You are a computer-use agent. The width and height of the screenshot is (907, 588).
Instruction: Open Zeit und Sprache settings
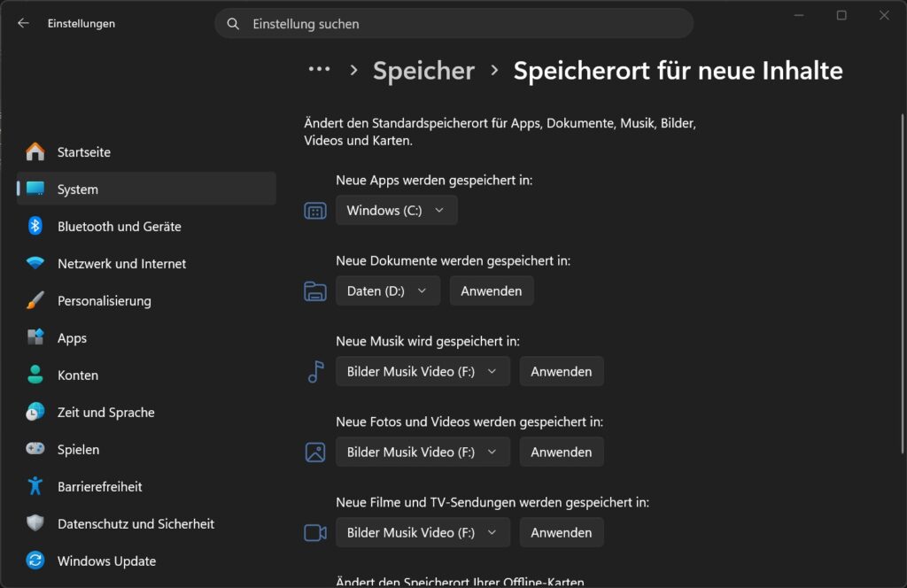point(146,412)
